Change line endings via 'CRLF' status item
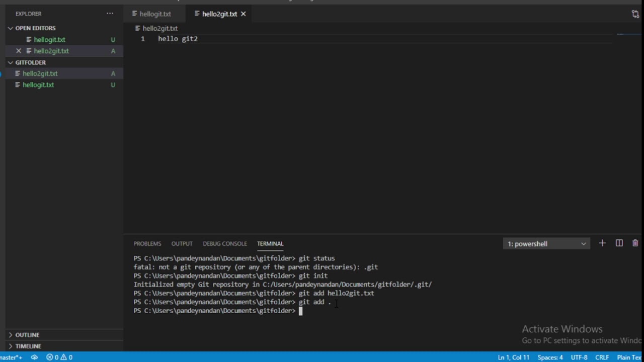Image resolution: width=644 pixels, height=362 pixels. point(602,357)
